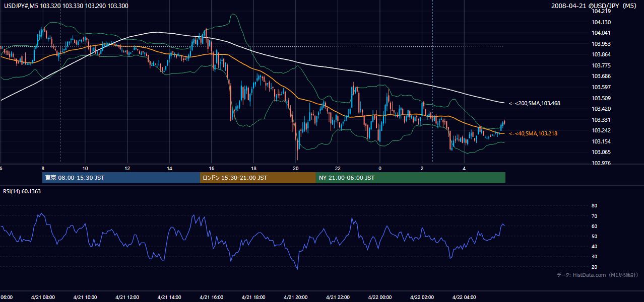Click the 103.154 price axis label
The width and height of the screenshot is (644, 302).
602,141
